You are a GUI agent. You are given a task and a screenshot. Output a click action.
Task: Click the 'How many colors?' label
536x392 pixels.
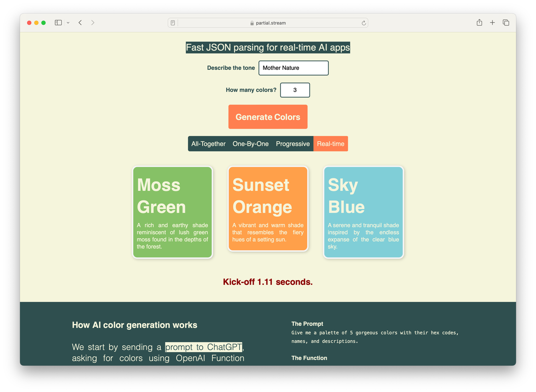[251, 90]
